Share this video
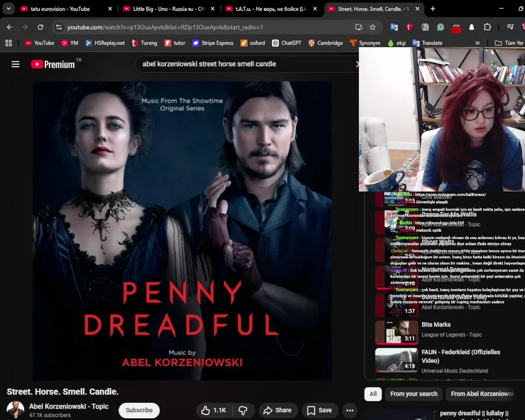The height and width of the screenshot is (420, 525). pyautogui.click(x=278, y=410)
